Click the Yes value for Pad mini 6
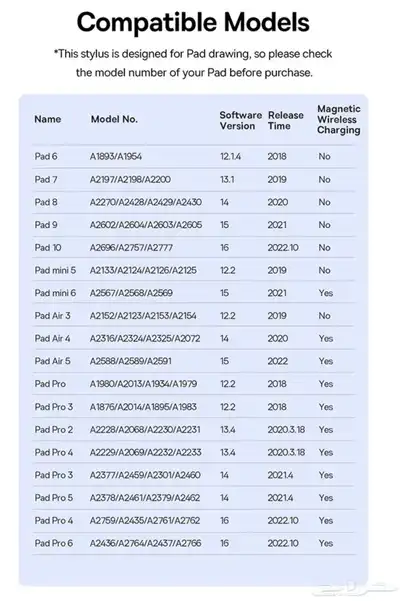This screenshot has height=601, width=400. click(326, 293)
